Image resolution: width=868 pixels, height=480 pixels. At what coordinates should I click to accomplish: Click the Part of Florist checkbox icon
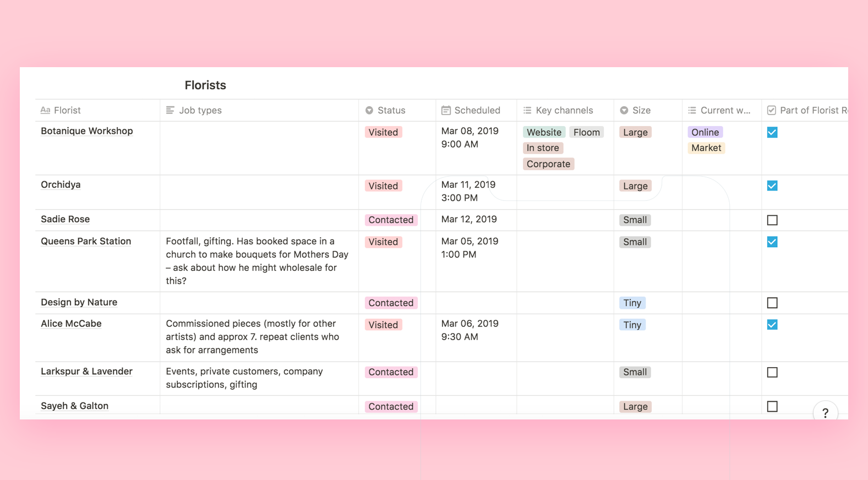coord(772,111)
